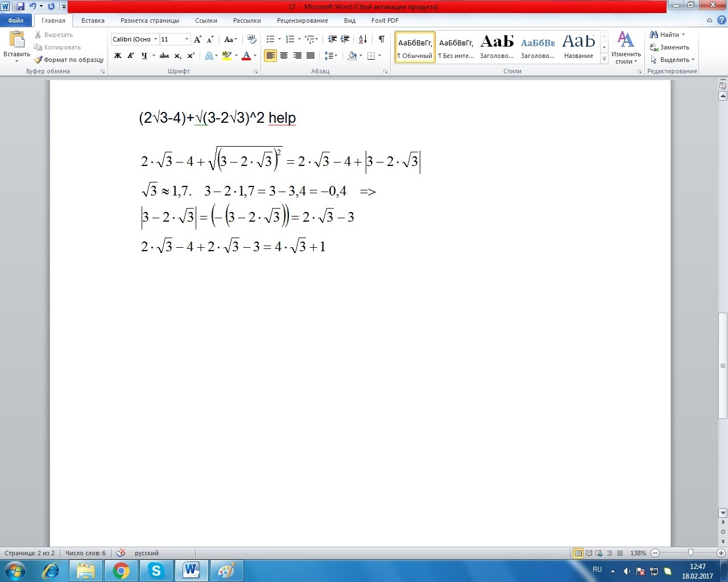Open Изменить стили change styles menu

point(626,48)
